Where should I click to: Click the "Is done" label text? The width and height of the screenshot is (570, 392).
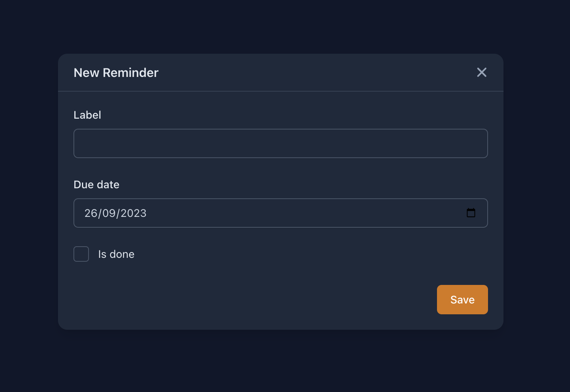[116, 254]
